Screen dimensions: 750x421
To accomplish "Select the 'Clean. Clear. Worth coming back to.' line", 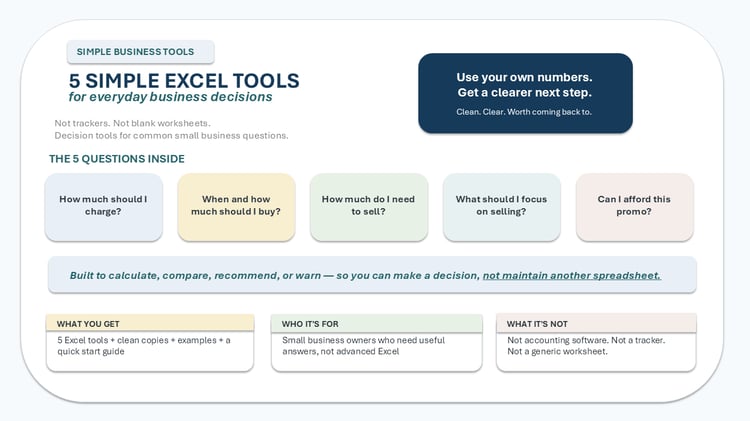I will [x=524, y=112].
